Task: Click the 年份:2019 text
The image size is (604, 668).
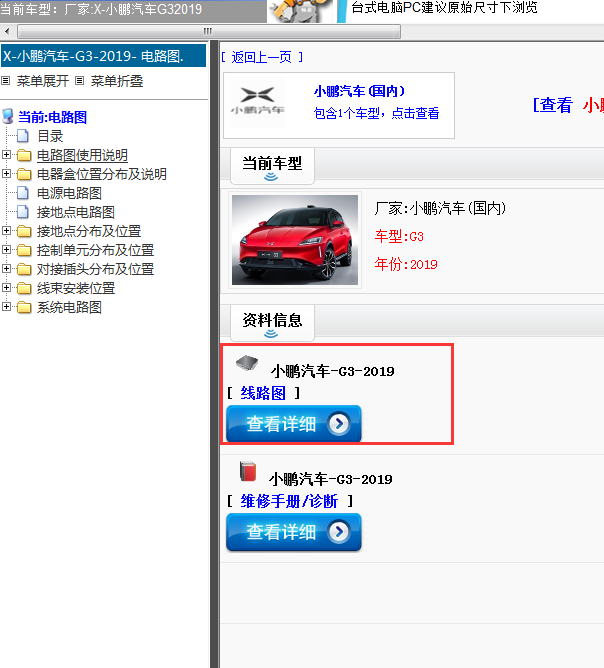Action: click(406, 264)
